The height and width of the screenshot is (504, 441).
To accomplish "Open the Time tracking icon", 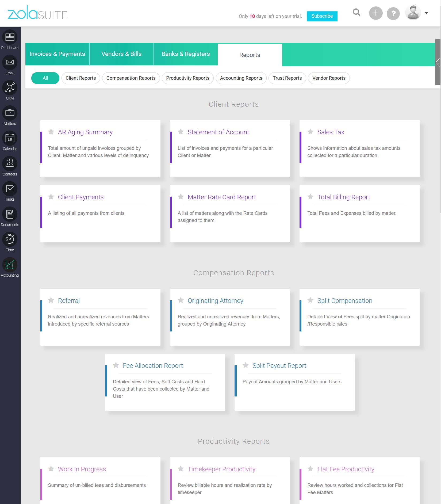I will point(10,239).
